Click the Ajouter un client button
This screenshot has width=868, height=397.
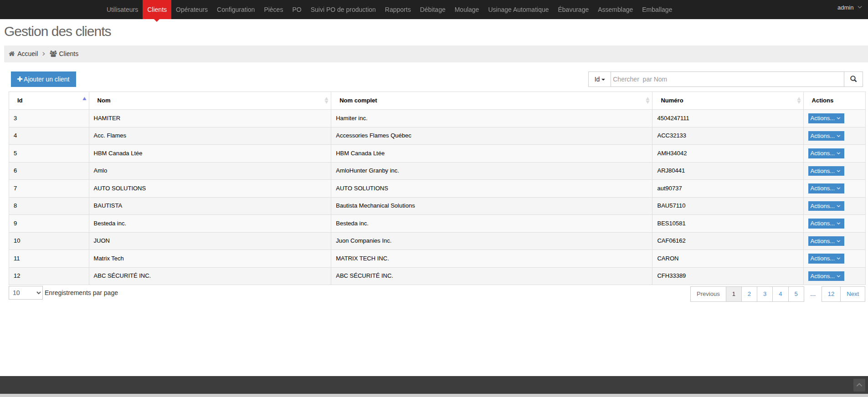click(43, 79)
